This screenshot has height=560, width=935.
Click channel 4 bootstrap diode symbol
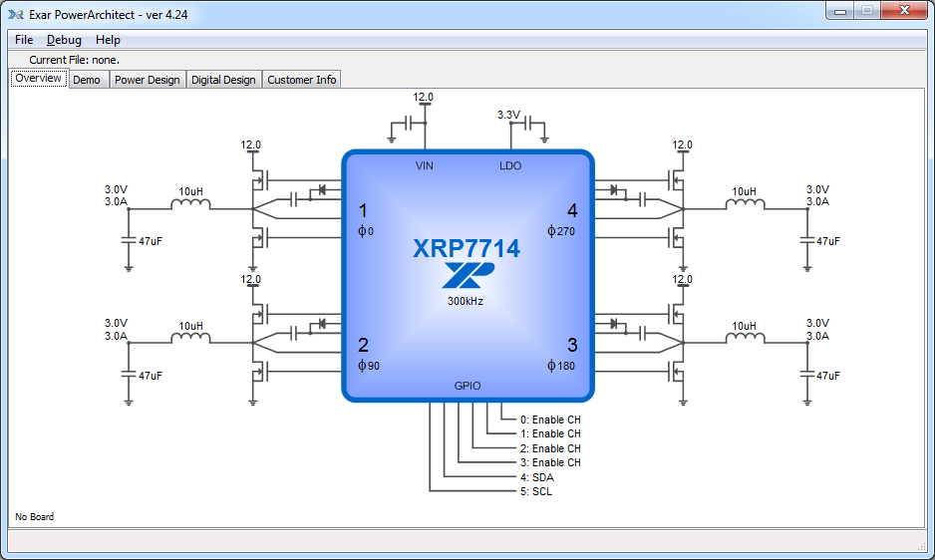(x=614, y=189)
